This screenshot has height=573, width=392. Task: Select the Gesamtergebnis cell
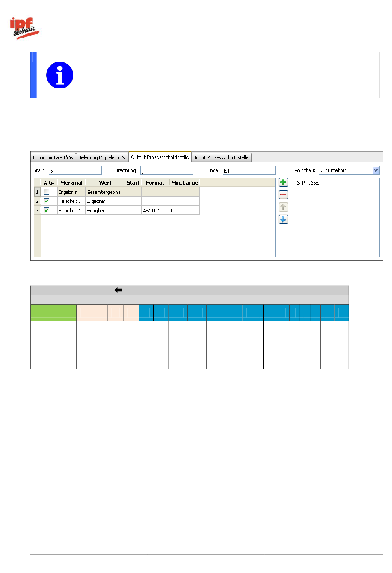pos(105,192)
